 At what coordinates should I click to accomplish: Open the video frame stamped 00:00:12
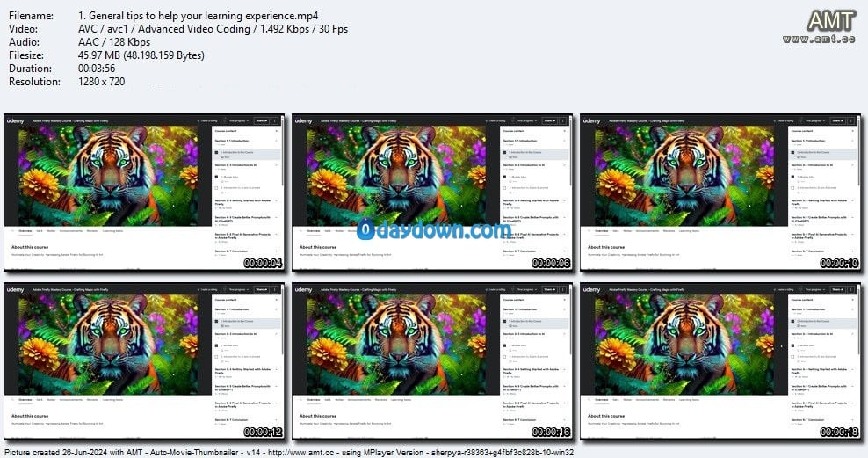click(144, 361)
